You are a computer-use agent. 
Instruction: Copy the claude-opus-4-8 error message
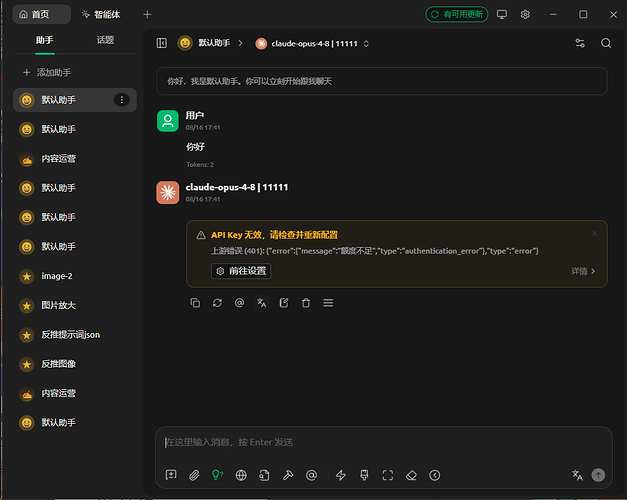[195, 303]
